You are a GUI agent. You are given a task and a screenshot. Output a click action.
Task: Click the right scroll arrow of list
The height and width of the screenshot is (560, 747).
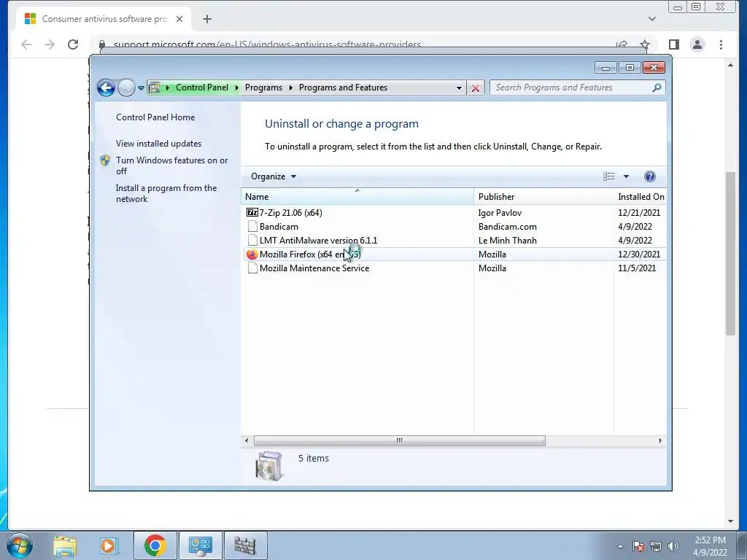pos(660,440)
